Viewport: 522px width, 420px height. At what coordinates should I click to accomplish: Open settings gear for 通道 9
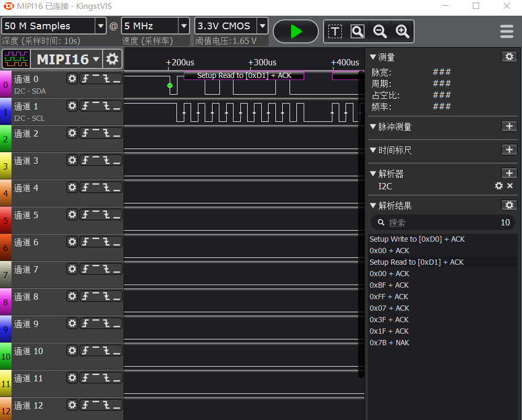pos(72,324)
